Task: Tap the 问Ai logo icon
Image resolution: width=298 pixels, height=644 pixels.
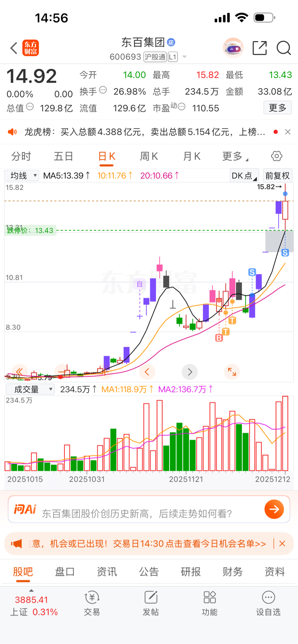Action: pyautogui.click(x=25, y=509)
